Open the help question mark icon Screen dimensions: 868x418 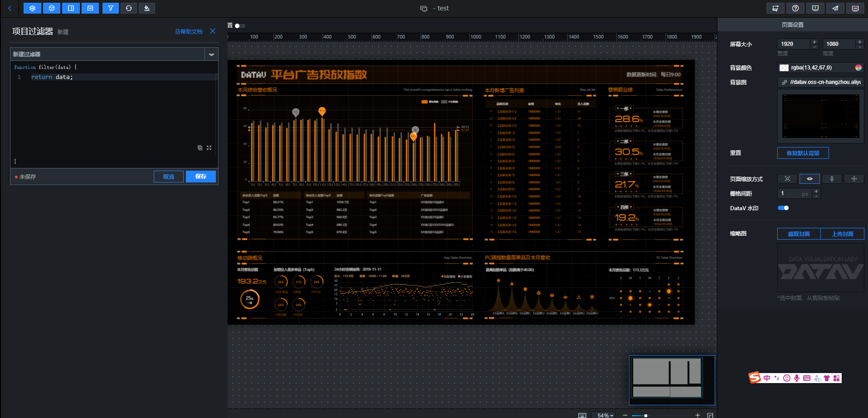pos(795,8)
